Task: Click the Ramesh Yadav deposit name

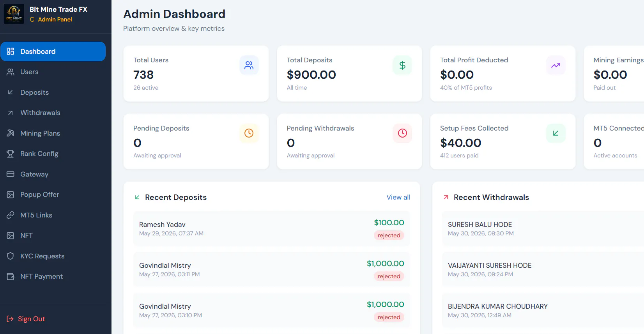Action: point(162,224)
